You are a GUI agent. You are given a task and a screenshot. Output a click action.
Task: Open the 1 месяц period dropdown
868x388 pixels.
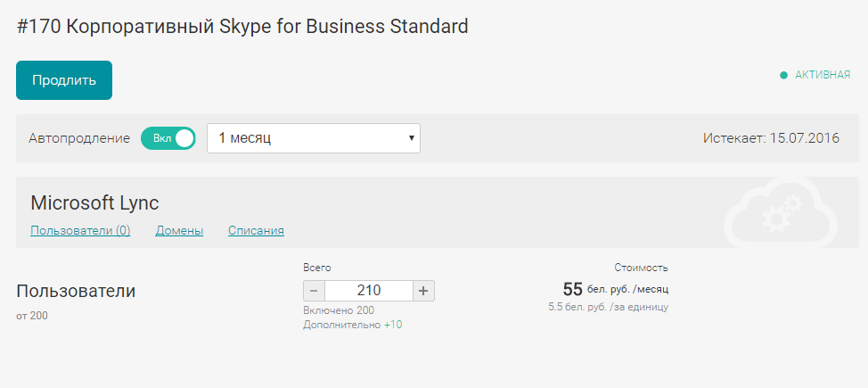click(313, 138)
